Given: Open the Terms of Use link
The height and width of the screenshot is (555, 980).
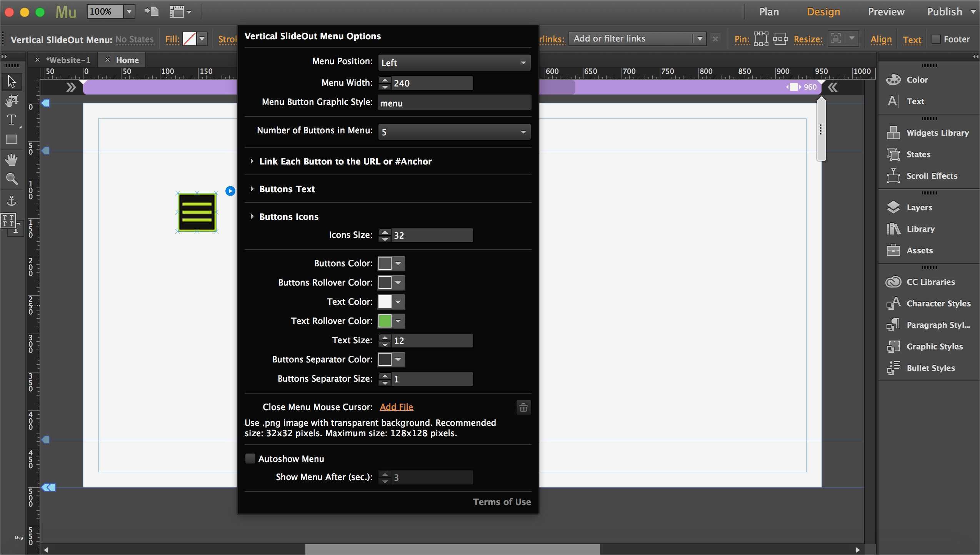Looking at the screenshot, I should coord(502,502).
